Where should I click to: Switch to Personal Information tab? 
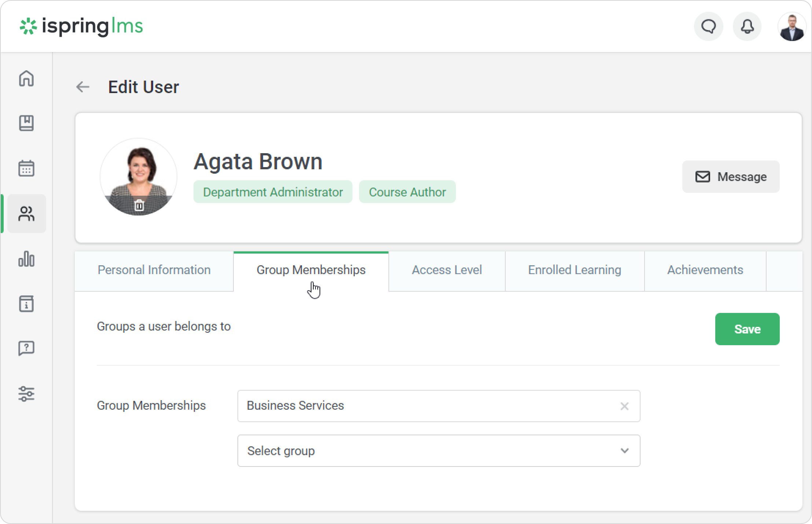pos(154,270)
